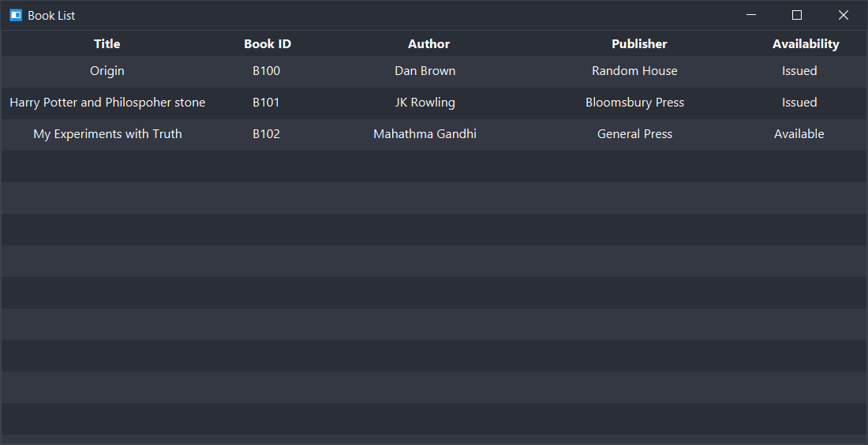
Task: Click the B100 book ID cell
Action: (x=266, y=71)
